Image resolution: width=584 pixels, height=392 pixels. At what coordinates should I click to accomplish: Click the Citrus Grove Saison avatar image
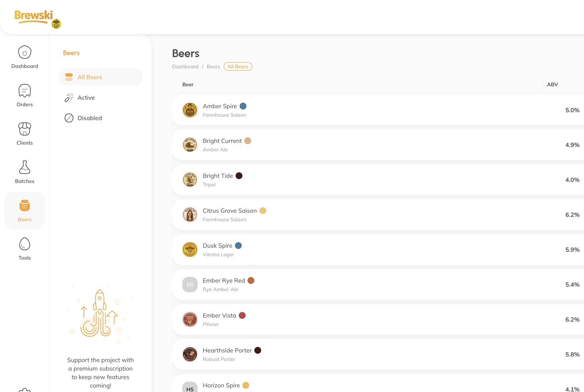(190, 214)
